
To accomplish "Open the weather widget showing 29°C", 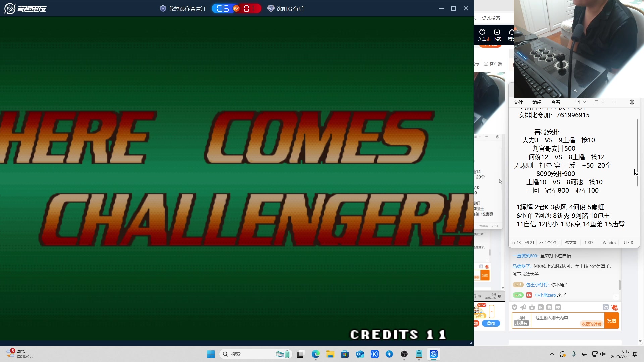I will (x=20, y=354).
